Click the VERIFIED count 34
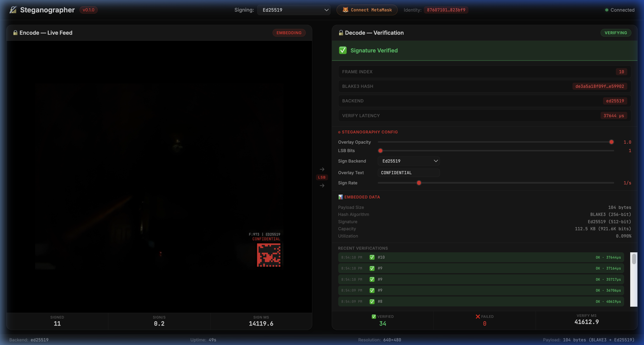Viewport: 644px width, 345px height. click(x=383, y=323)
